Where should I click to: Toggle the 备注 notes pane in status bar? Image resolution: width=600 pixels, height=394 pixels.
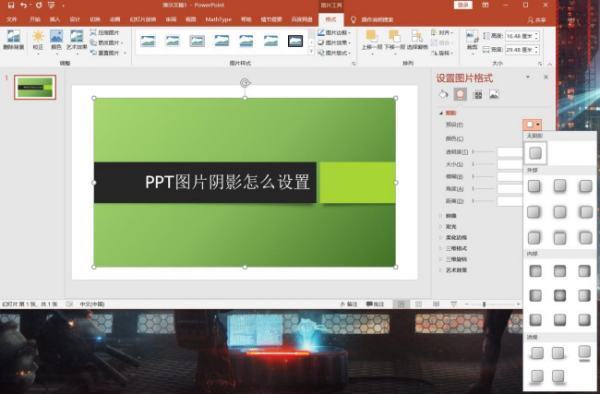tap(349, 304)
